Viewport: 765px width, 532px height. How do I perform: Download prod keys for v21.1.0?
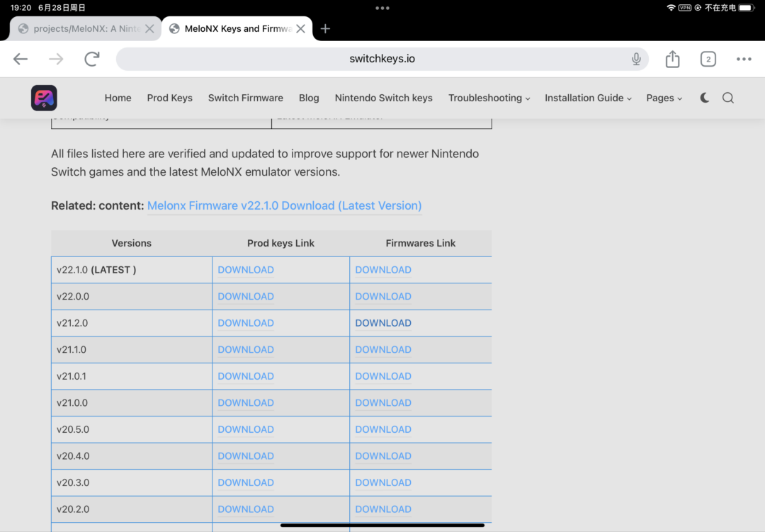click(x=245, y=349)
